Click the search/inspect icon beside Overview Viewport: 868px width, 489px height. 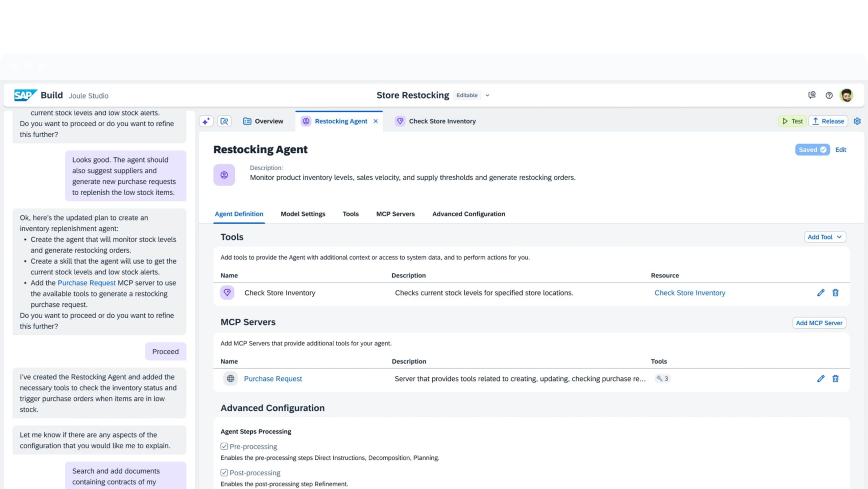tap(224, 121)
